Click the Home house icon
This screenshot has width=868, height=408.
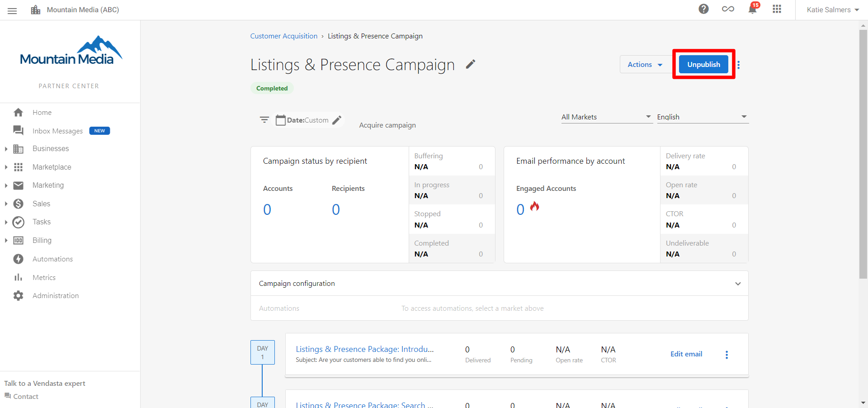click(x=18, y=112)
